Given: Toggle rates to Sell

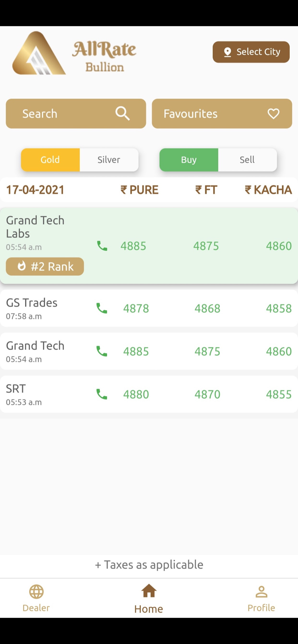Looking at the screenshot, I should point(247,160).
